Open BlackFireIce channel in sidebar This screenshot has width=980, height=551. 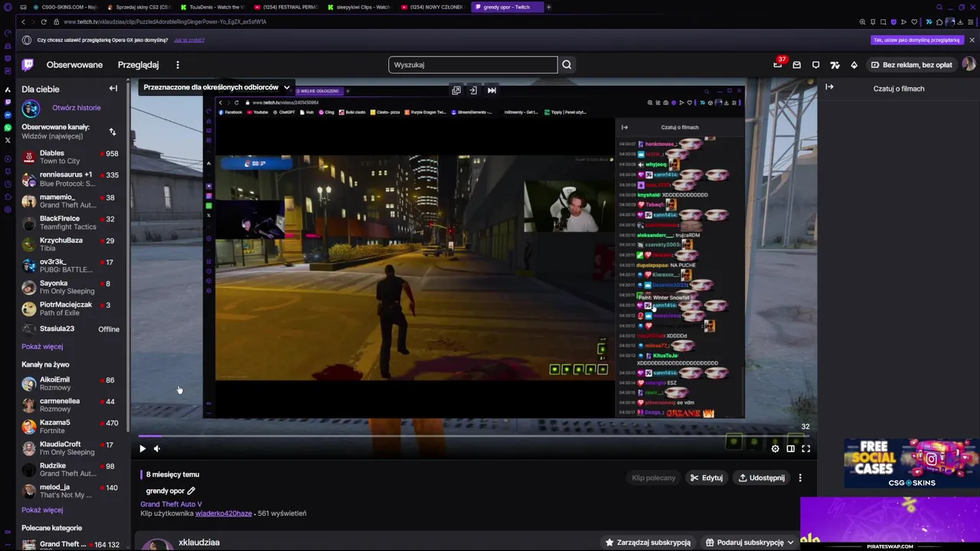click(x=70, y=223)
